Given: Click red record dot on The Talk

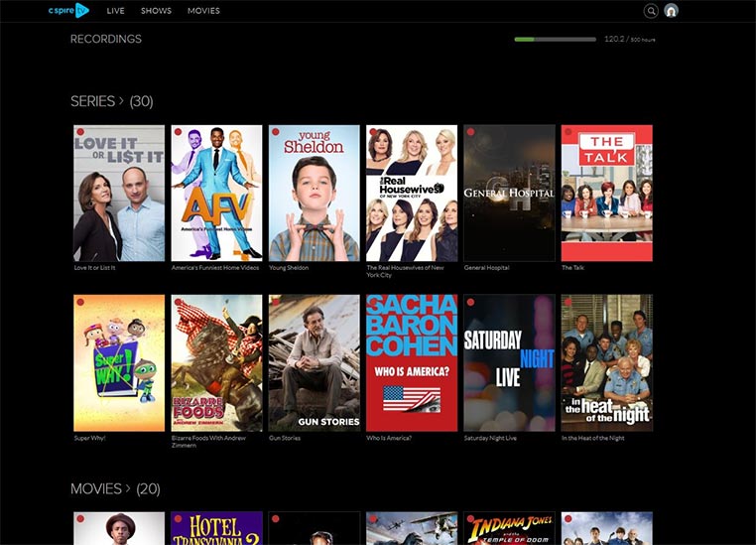Looking at the screenshot, I should click(568, 132).
